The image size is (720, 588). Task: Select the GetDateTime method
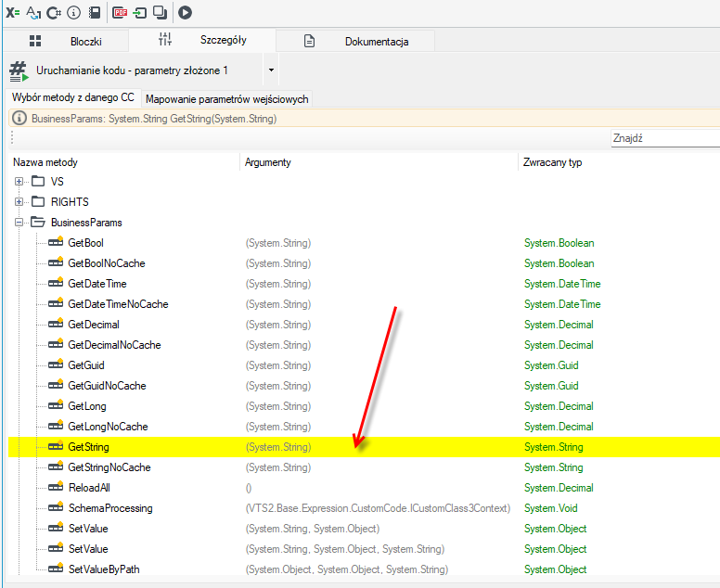[97, 284]
